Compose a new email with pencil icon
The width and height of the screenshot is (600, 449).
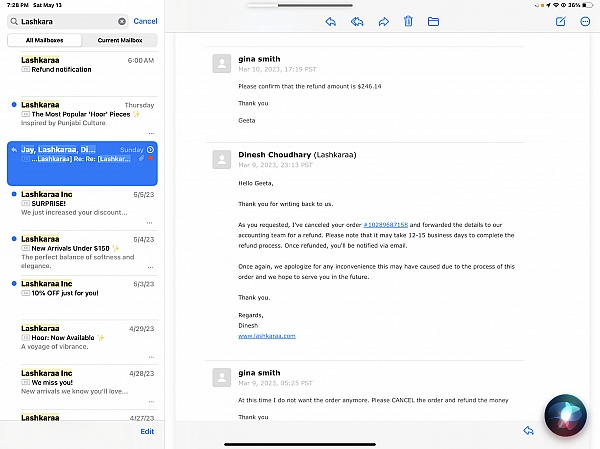(x=560, y=21)
